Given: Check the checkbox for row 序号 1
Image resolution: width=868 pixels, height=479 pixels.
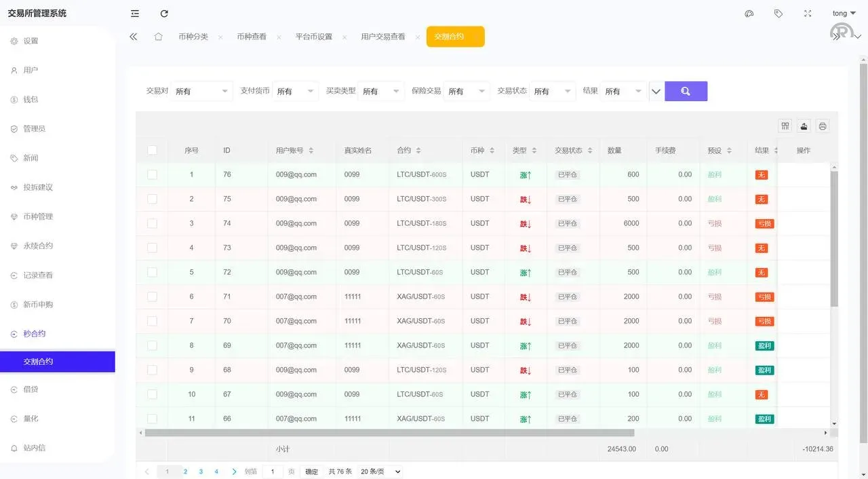Looking at the screenshot, I should 153,174.
